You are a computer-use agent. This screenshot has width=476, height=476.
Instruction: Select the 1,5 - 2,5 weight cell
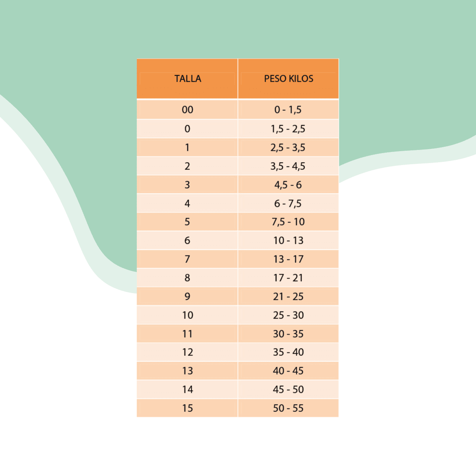(x=288, y=129)
